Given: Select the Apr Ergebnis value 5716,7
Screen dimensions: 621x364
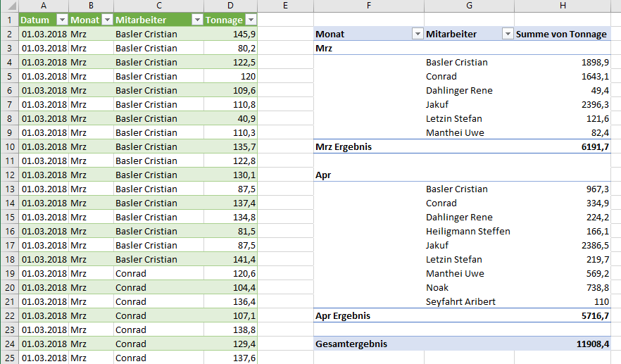Looking at the screenshot, I should pos(563,315).
